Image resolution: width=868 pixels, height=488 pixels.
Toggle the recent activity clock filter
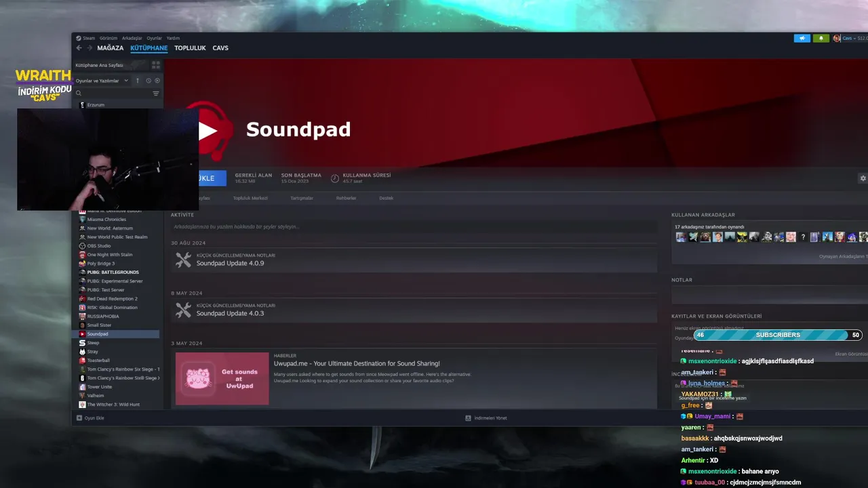pos(149,81)
